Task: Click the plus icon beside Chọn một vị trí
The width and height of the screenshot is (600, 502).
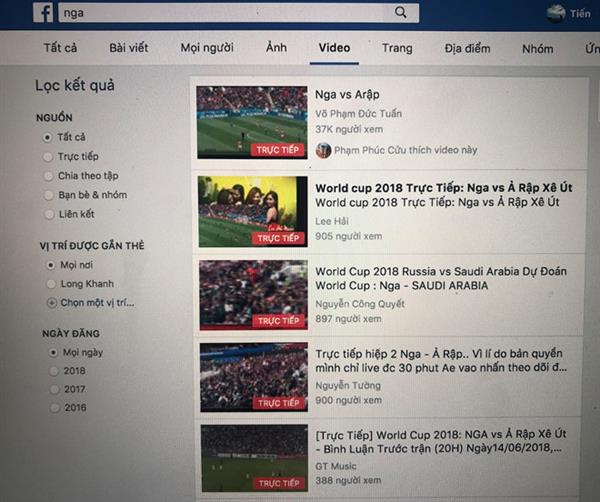Action: coord(52,303)
